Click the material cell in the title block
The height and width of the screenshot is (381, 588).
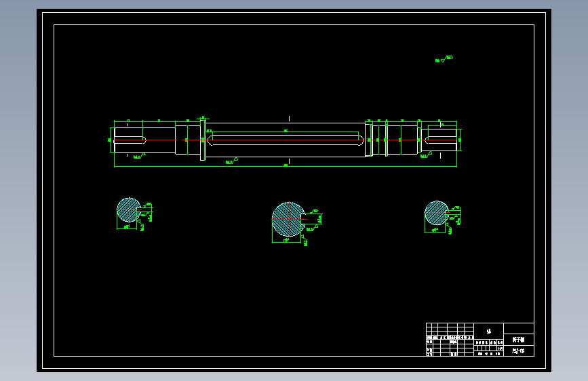488,331
